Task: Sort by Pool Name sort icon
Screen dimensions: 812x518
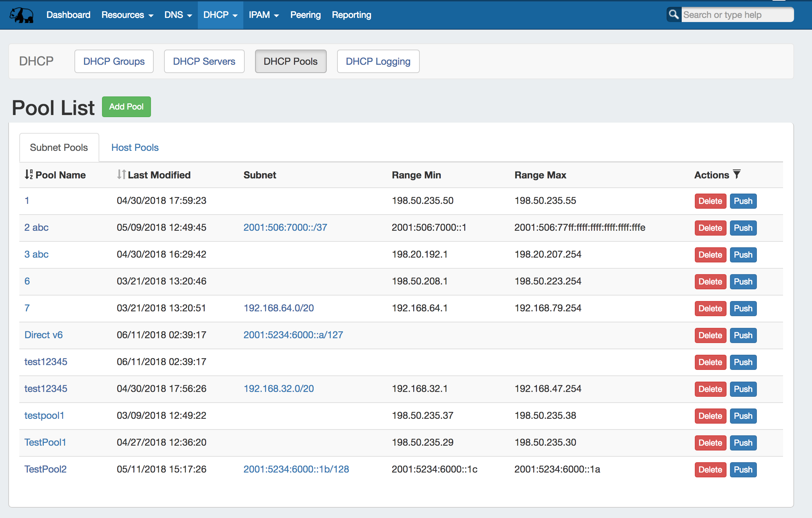Action: tap(29, 175)
